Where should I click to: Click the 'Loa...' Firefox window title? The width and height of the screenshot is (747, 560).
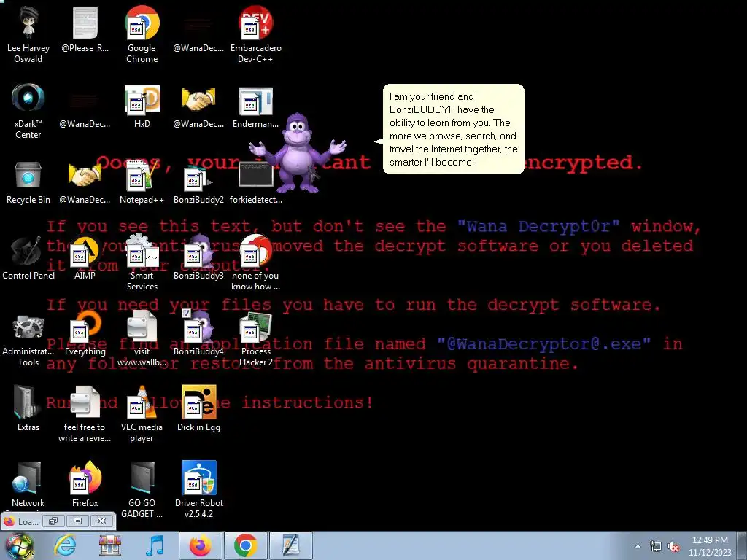tap(28, 521)
